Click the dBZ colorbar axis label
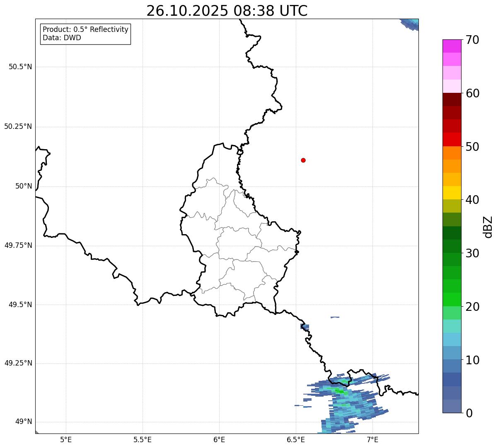The height and width of the screenshot is (448, 498). point(488,227)
